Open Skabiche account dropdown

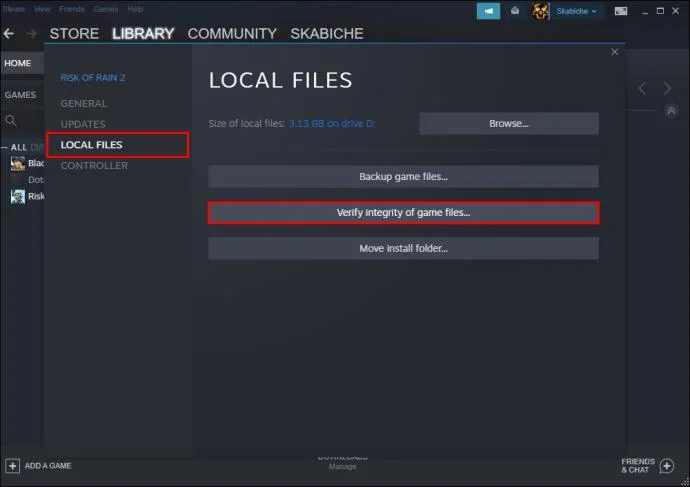[576, 11]
